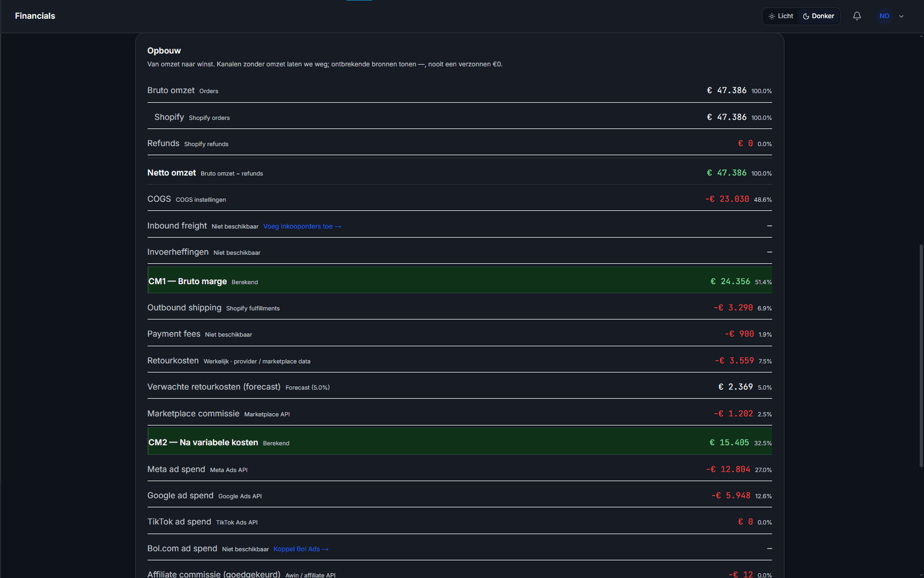The width and height of the screenshot is (924, 578).
Task: Switch to Donker theme
Action: pyautogui.click(x=818, y=16)
